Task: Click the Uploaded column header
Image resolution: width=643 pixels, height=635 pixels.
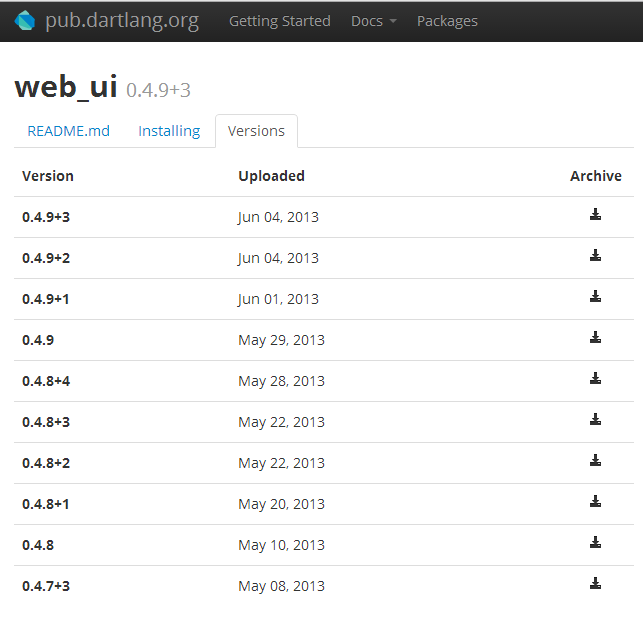Action: (x=271, y=176)
